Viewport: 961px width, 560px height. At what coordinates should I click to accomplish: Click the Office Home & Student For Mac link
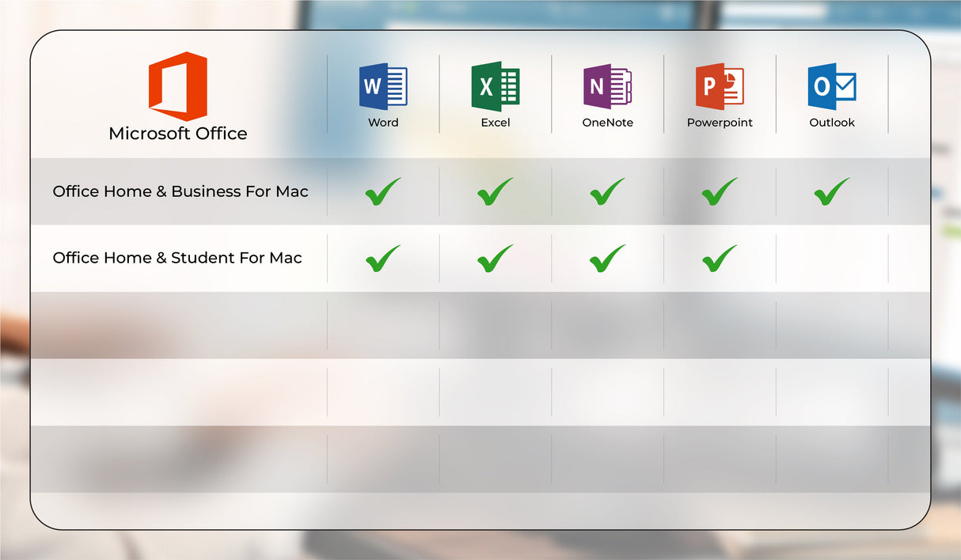click(x=177, y=258)
